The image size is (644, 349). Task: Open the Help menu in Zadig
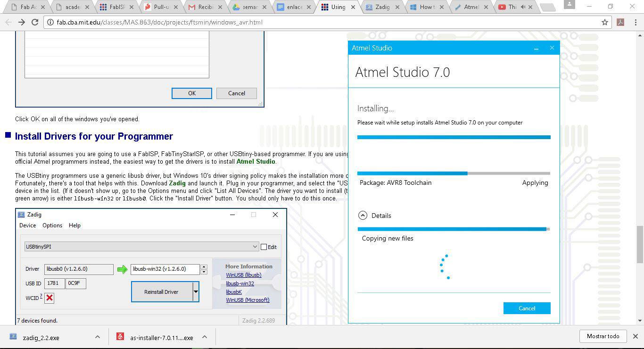74,225
